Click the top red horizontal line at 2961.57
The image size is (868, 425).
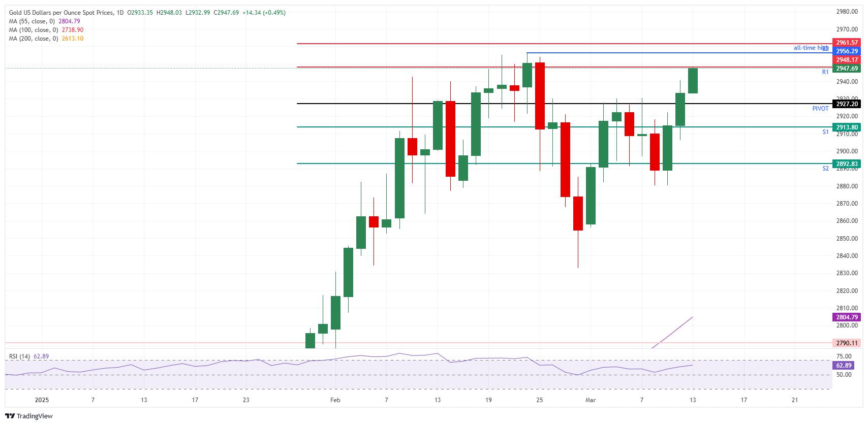(x=564, y=44)
